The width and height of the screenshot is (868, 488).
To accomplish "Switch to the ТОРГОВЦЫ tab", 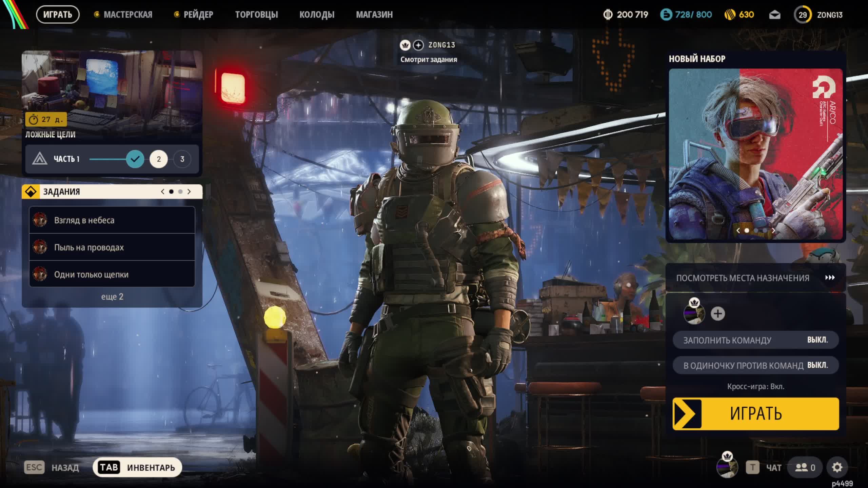I will point(256,15).
